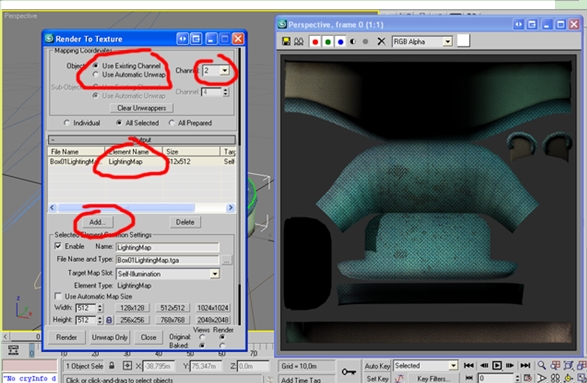Clone the rendered frame window

[299, 41]
